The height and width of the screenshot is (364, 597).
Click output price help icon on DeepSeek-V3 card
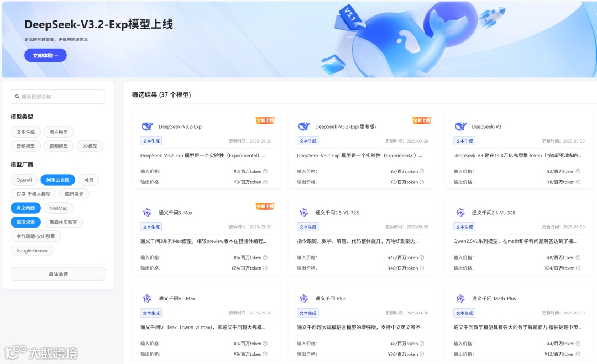(x=578, y=182)
